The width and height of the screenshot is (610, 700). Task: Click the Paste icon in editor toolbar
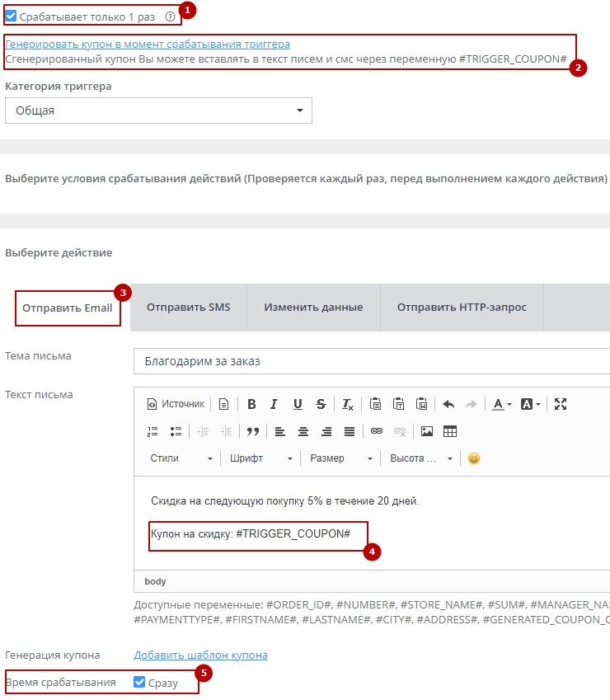(x=375, y=404)
